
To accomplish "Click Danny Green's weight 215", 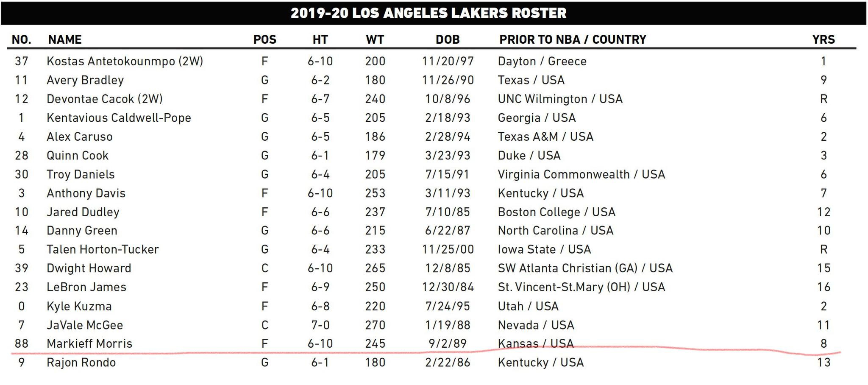I will point(375,231).
